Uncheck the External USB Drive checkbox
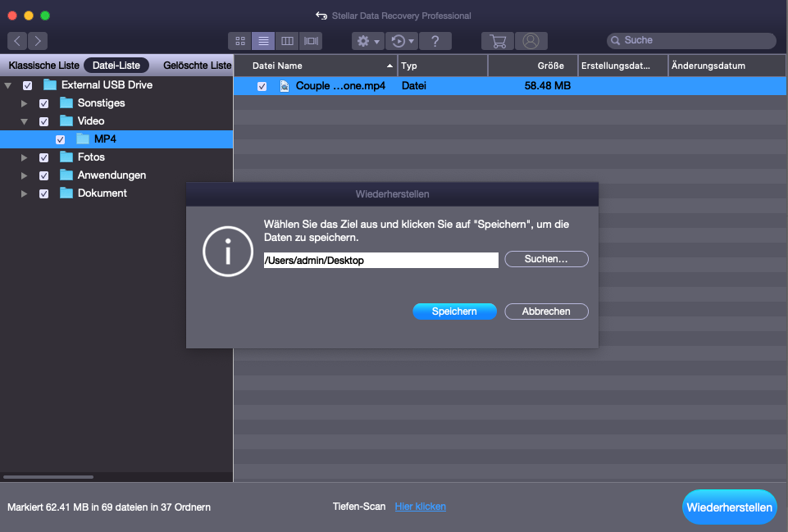 click(x=28, y=85)
